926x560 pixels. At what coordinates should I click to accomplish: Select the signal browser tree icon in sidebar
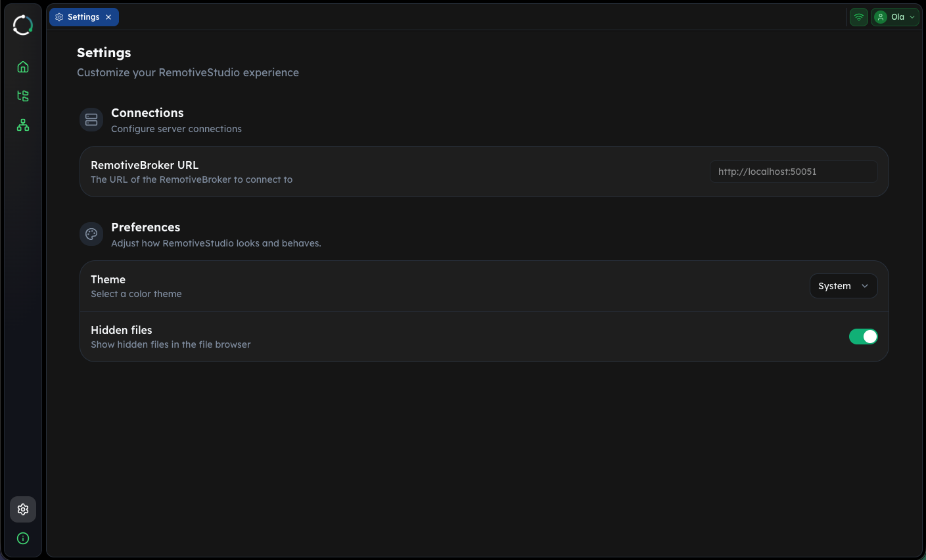pyautogui.click(x=22, y=95)
